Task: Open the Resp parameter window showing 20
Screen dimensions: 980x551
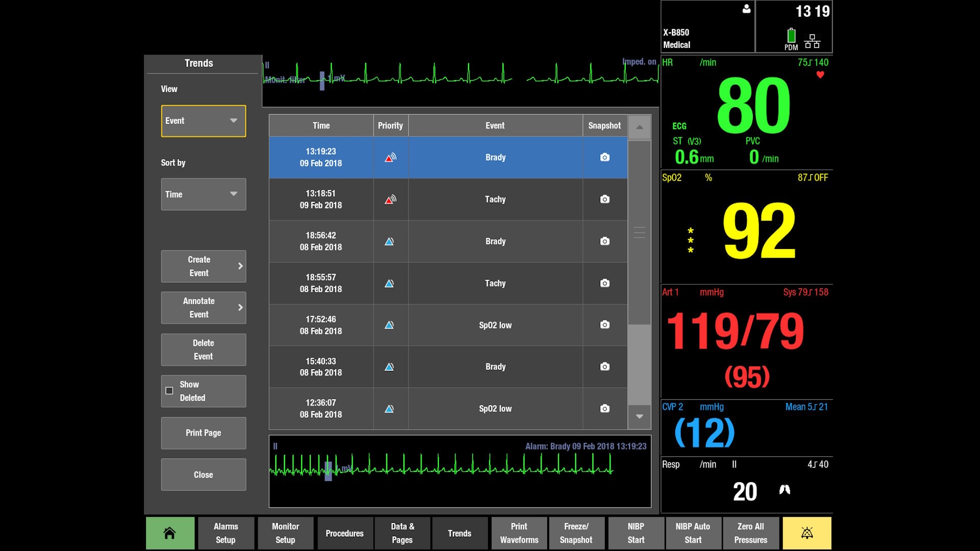Action: [x=747, y=485]
